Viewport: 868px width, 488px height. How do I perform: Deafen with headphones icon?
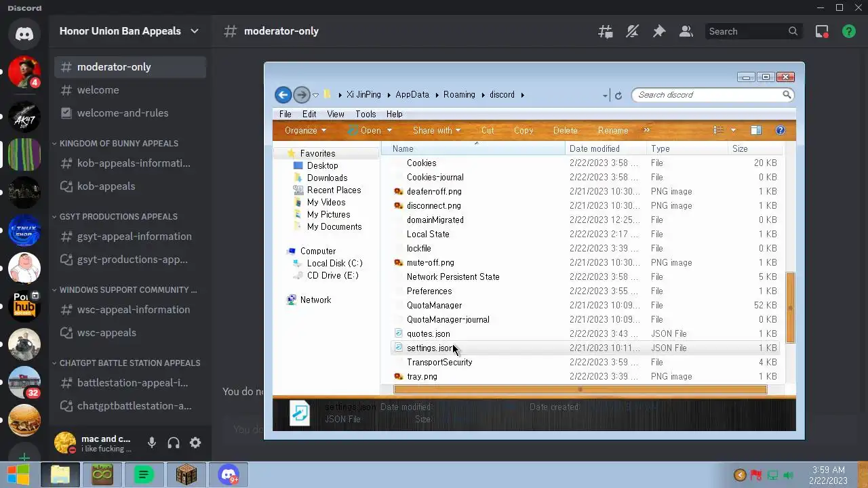click(x=174, y=443)
